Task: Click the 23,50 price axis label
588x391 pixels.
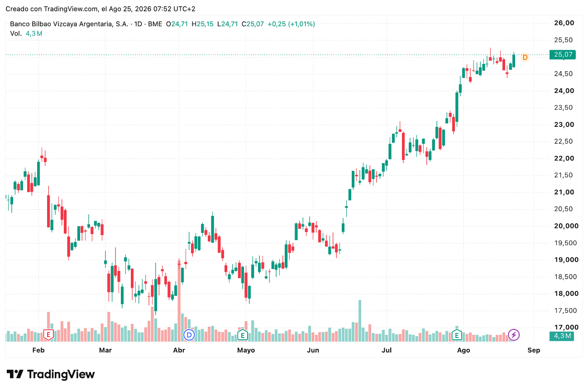Action: coord(564,107)
